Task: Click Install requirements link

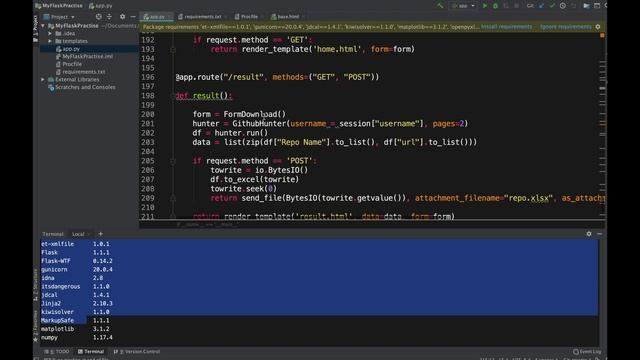Action: [x=506, y=27]
